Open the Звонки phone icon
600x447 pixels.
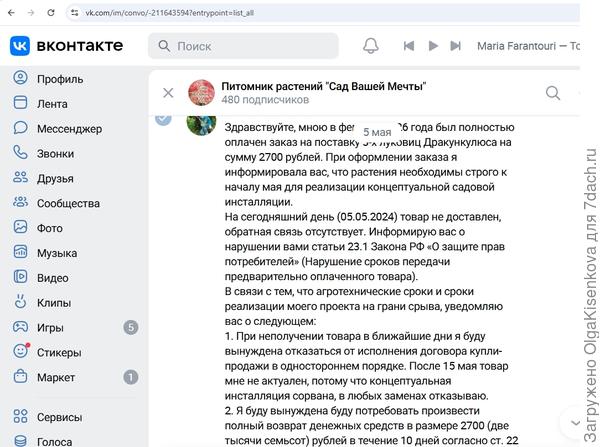(x=20, y=152)
